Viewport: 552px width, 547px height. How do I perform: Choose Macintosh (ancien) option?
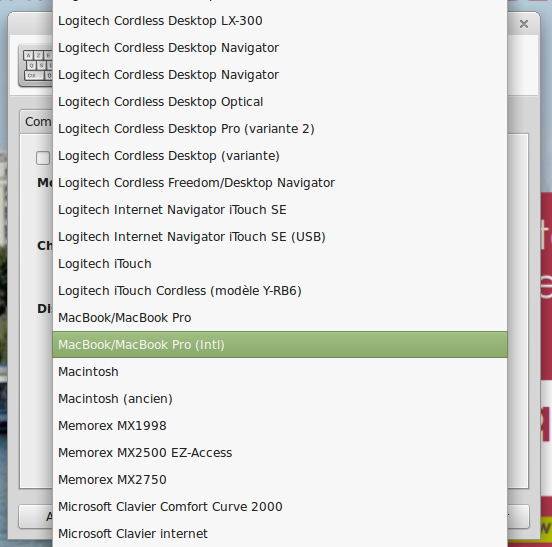(280, 398)
